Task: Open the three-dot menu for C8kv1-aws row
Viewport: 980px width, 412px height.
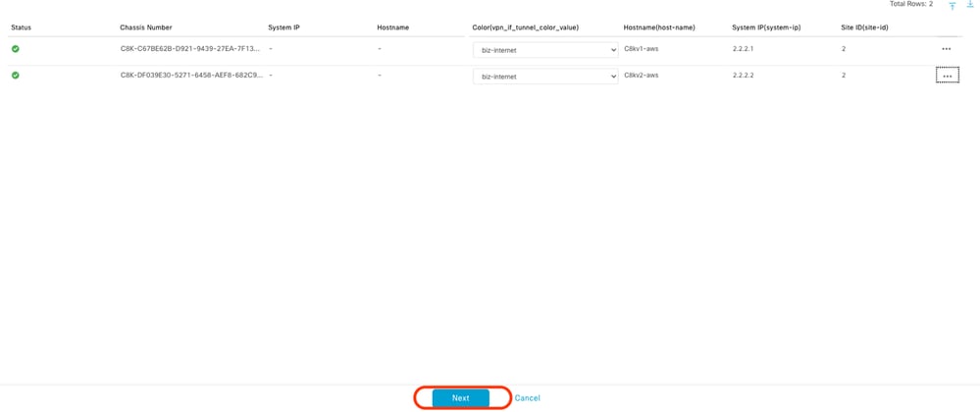Action: point(947,49)
